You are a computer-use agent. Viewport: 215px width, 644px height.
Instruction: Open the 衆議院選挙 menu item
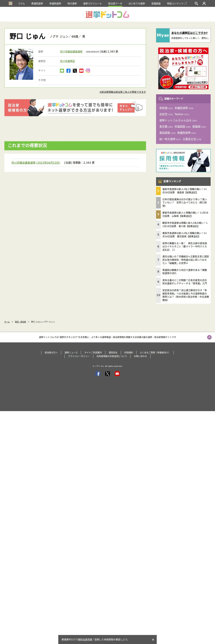point(37,4)
